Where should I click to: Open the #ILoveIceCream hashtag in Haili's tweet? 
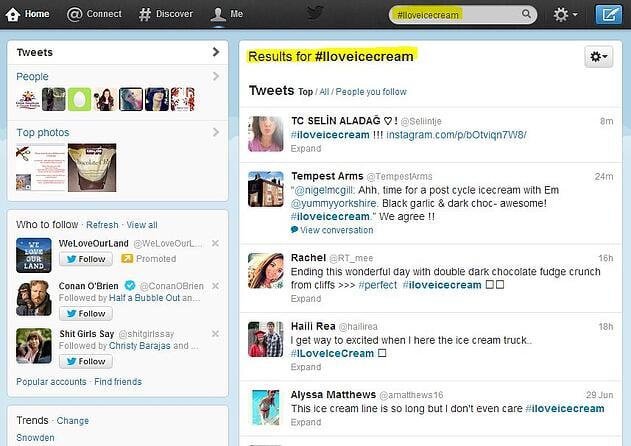coord(332,353)
